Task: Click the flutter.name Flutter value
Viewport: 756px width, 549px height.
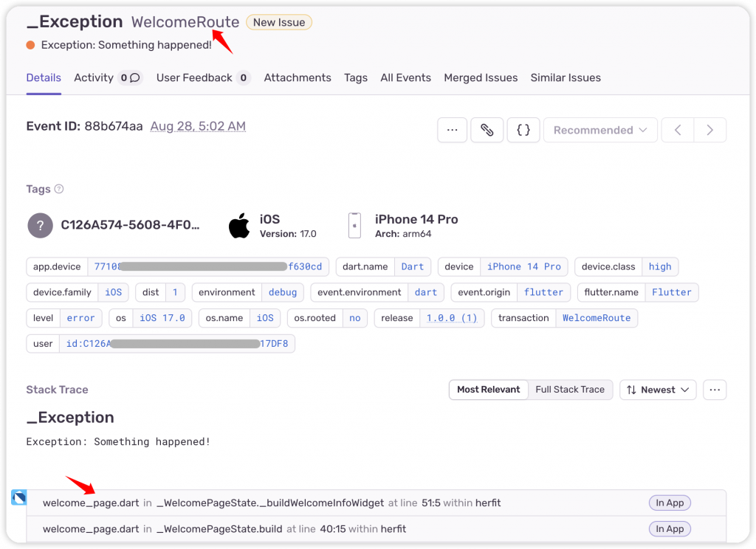Action: 672,292
